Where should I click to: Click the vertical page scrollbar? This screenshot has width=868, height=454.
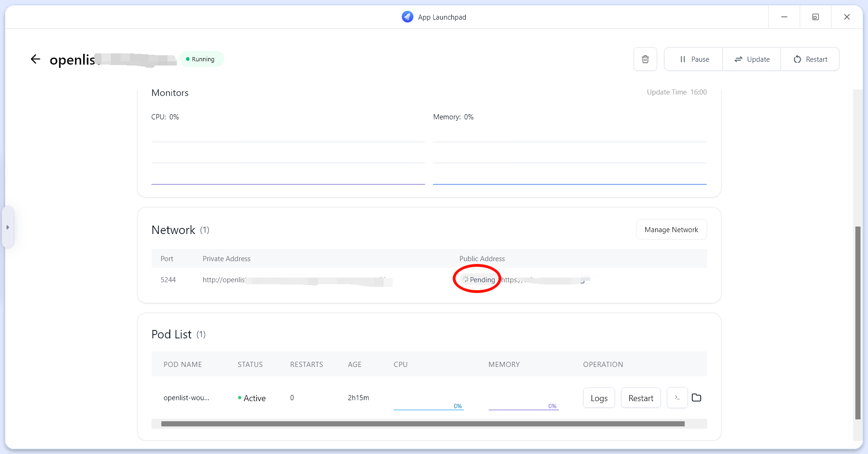[858, 322]
